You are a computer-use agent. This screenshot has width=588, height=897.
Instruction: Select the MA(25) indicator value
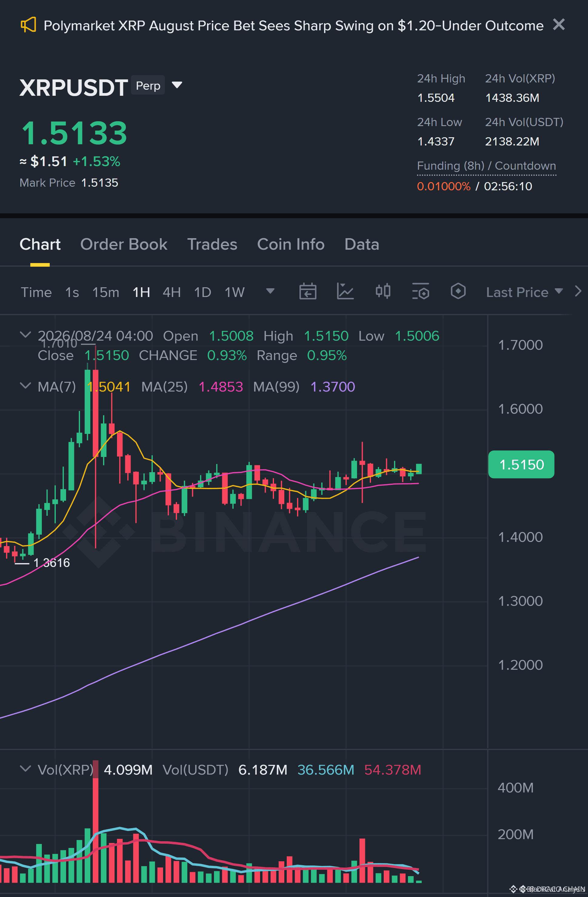point(221,387)
